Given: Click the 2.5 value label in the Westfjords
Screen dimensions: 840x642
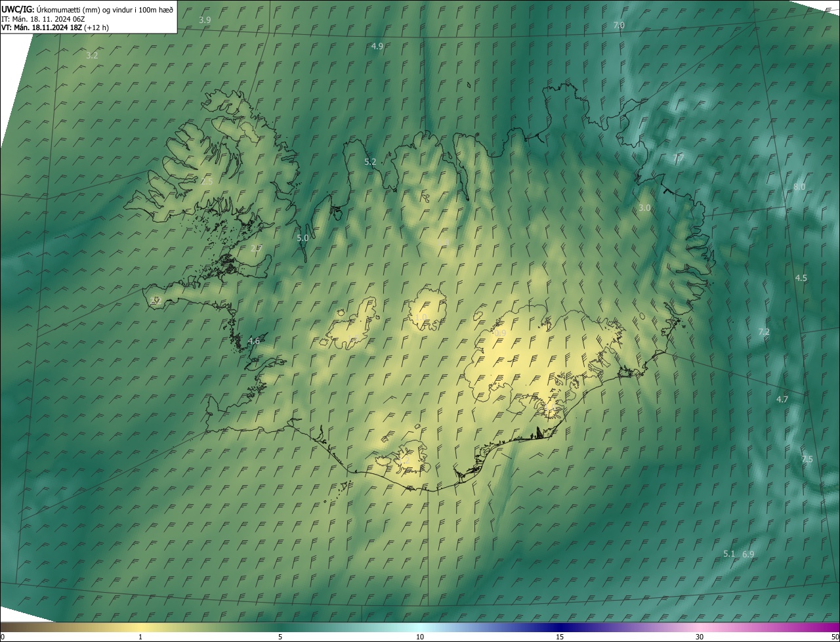Looking at the screenshot, I should coord(207,181).
